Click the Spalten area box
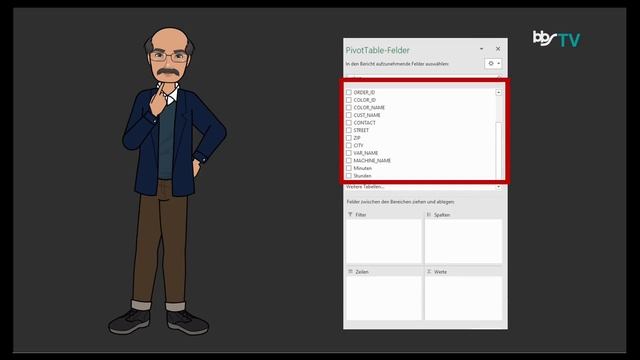 pos(463,241)
